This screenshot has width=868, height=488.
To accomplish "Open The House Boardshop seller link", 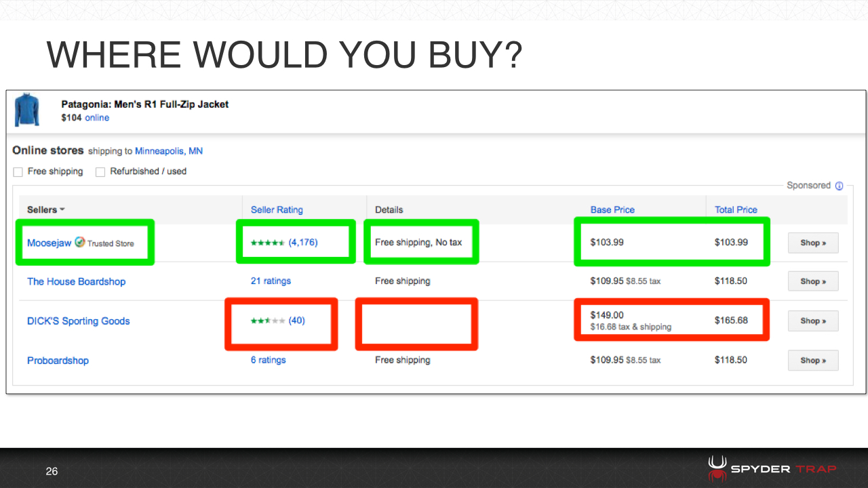I will (76, 281).
